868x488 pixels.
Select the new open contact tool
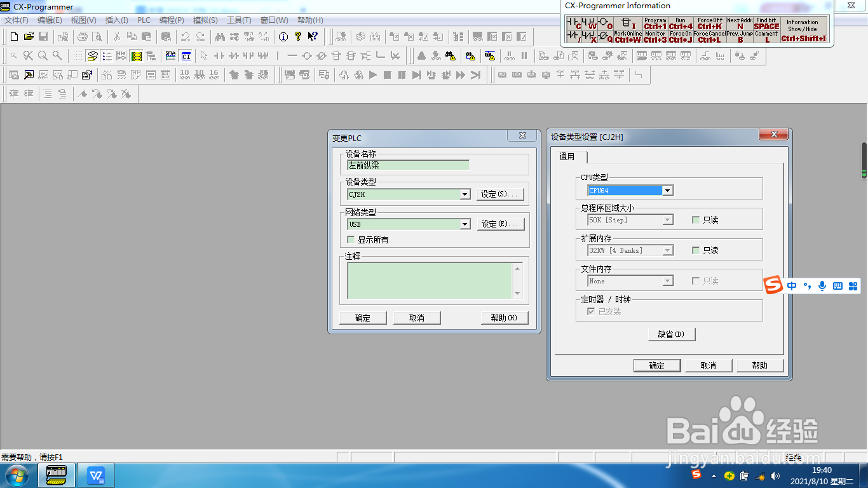(x=219, y=56)
